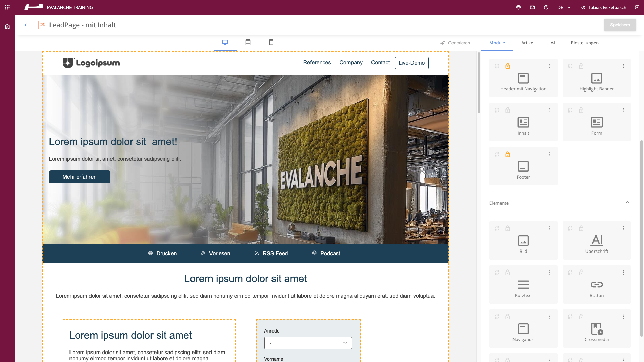The height and width of the screenshot is (362, 644).
Task: Switch to the Einstellungen tab
Action: click(x=585, y=43)
